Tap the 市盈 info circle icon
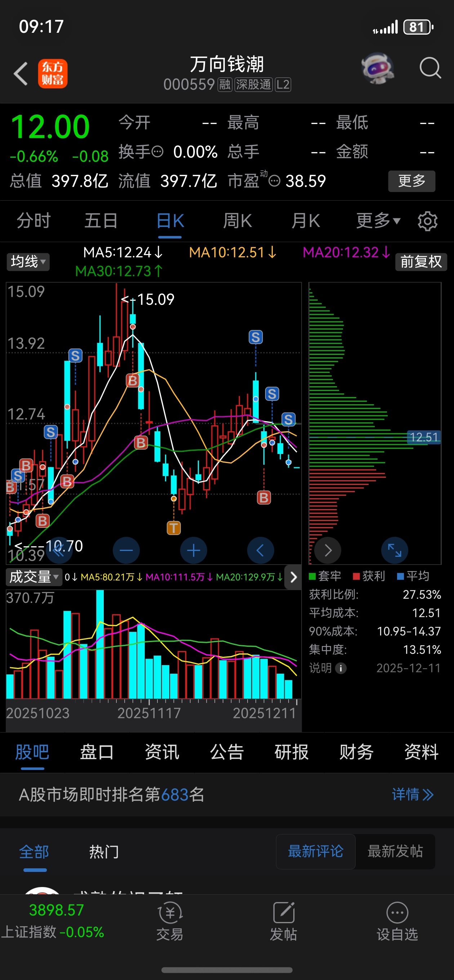The height and width of the screenshot is (980, 454). pos(274,181)
